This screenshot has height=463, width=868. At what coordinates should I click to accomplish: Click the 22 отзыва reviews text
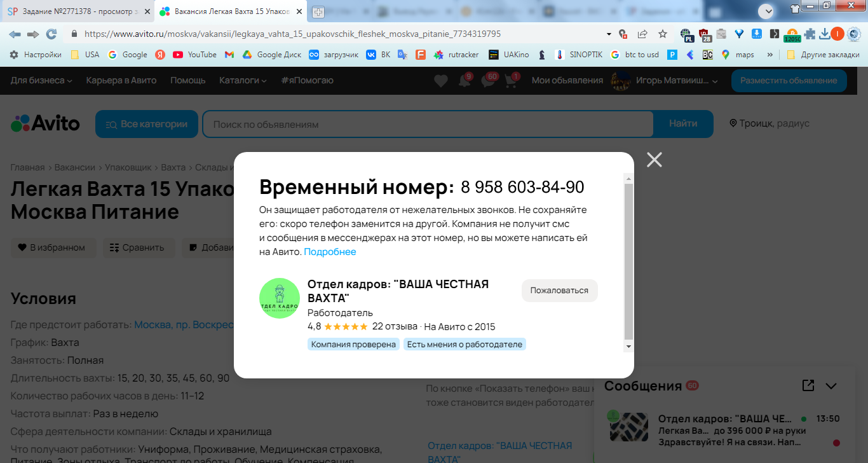pyautogui.click(x=395, y=327)
